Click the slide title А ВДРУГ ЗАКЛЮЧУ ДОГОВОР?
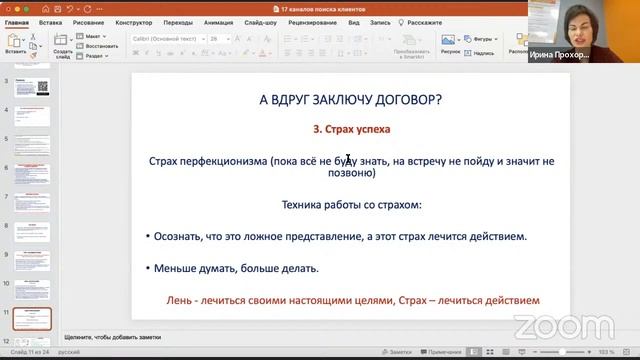Viewport: 640px width, 360px height. [x=351, y=100]
